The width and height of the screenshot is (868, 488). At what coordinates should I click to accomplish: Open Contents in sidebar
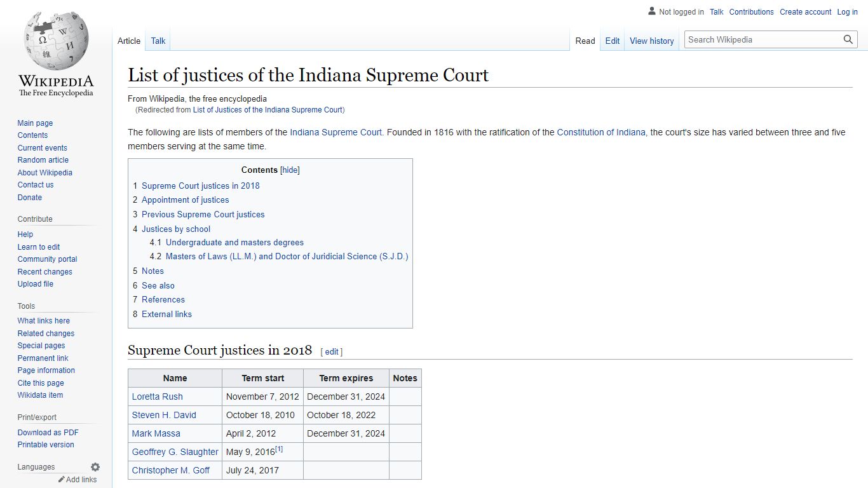pyautogui.click(x=32, y=135)
